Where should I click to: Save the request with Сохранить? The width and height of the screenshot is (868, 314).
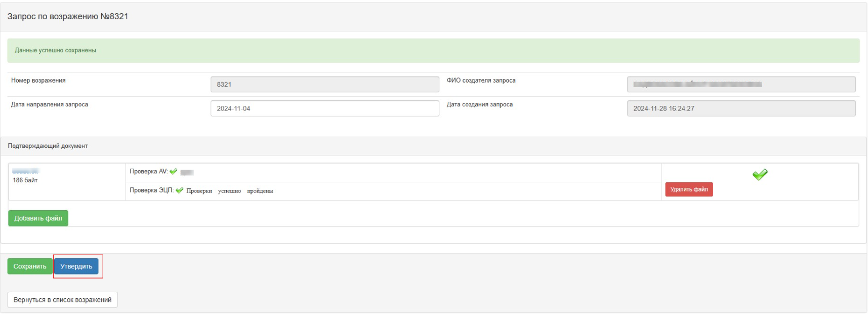30,266
